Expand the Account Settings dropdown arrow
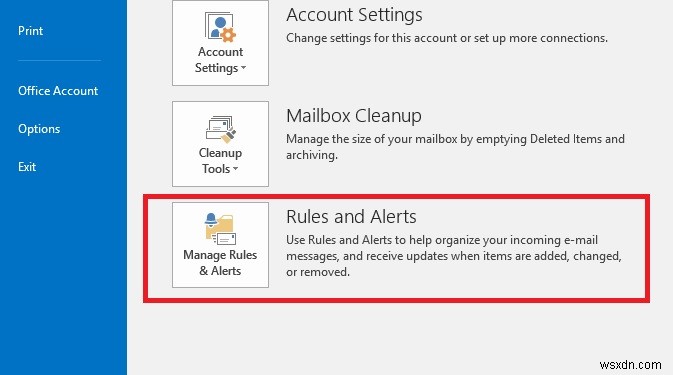Viewport: 673px width, 375px height. coord(243,68)
